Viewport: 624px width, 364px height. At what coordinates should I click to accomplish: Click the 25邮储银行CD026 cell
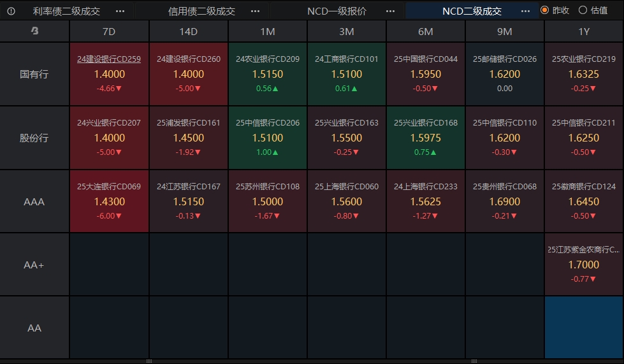[505, 74]
